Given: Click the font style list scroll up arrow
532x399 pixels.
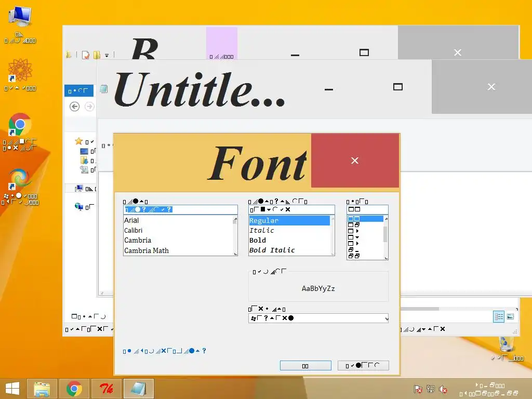Looking at the screenshot, I should coord(332,219).
